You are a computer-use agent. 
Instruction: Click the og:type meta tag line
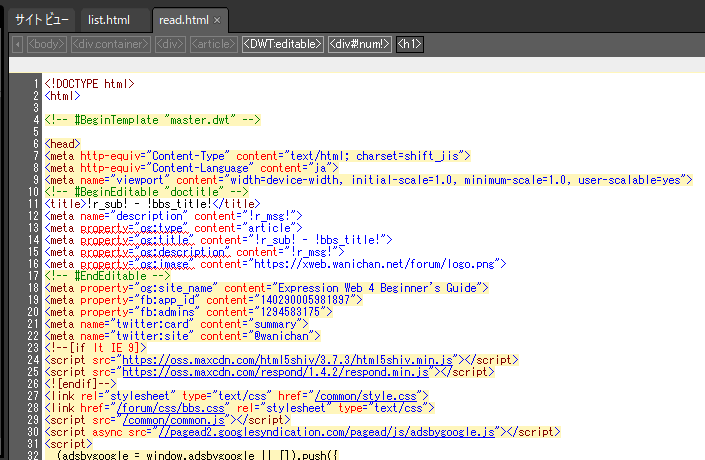[173, 228]
